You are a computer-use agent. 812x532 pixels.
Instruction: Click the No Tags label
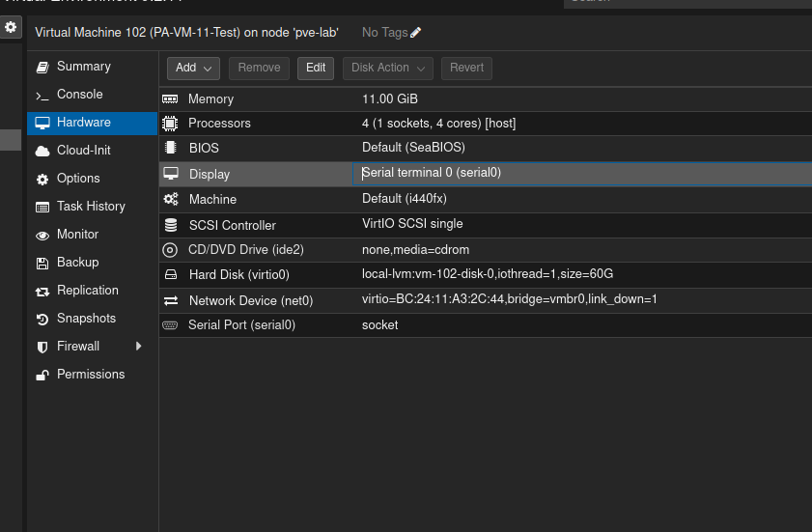click(385, 33)
